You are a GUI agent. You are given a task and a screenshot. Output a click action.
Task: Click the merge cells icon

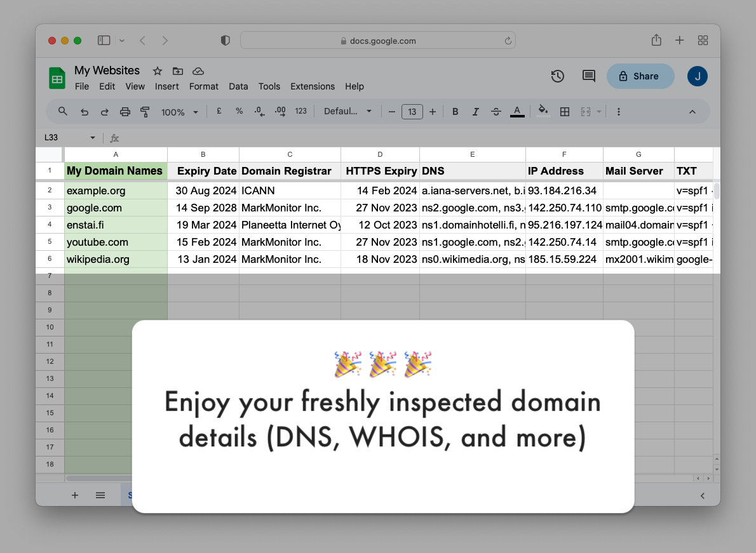pyautogui.click(x=585, y=112)
